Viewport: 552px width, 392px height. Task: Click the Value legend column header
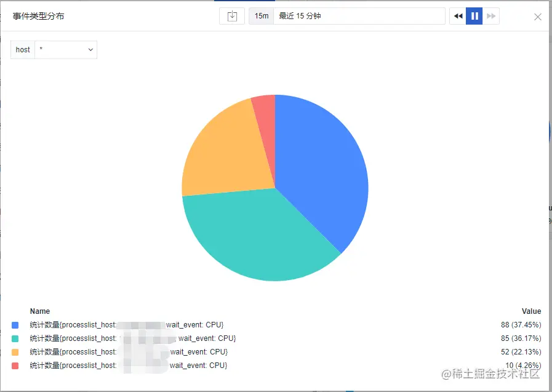point(531,311)
